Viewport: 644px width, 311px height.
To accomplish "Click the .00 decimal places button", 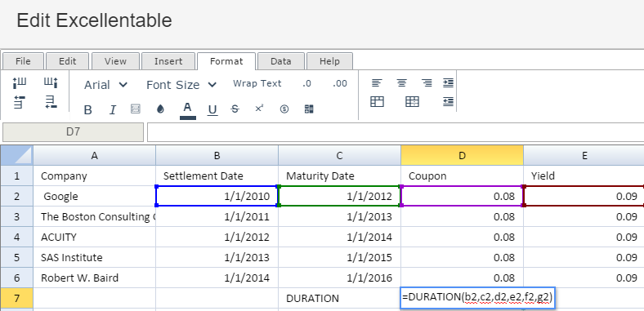I will coord(340,84).
